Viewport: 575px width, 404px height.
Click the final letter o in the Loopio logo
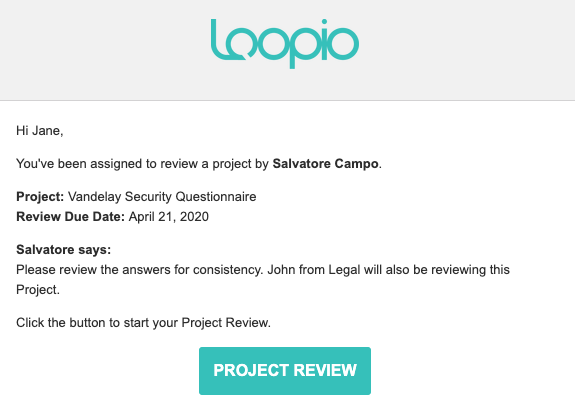[x=344, y=45]
